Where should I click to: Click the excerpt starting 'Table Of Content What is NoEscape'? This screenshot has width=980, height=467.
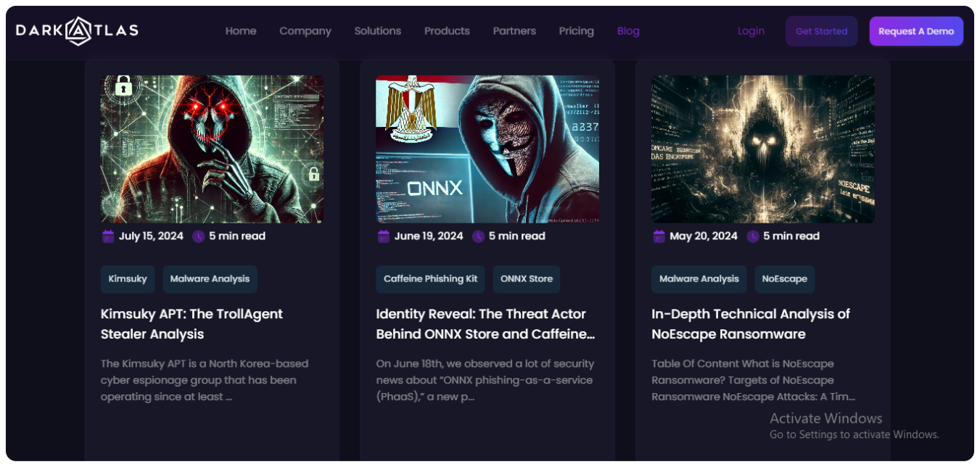[x=754, y=380]
